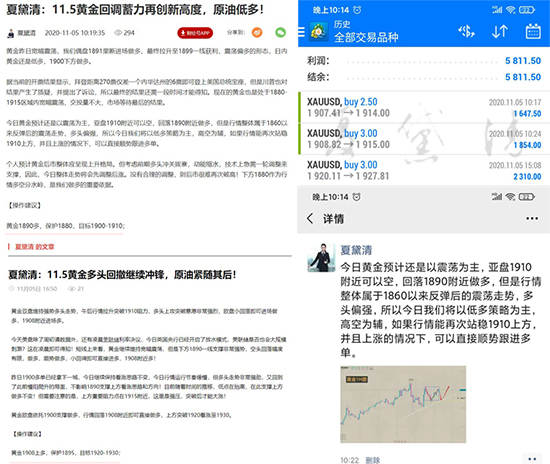This screenshot has width=550, height=464.
Task: Open the calendar date-range icon
Action: pyautogui.click(x=533, y=31)
